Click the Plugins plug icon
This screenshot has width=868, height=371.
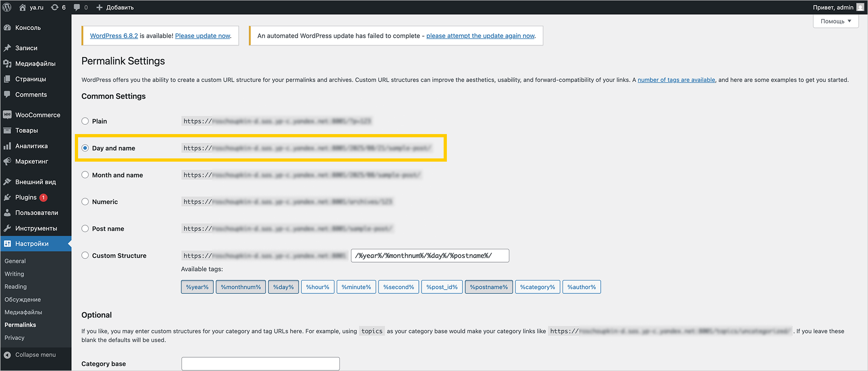pyautogui.click(x=7, y=197)
